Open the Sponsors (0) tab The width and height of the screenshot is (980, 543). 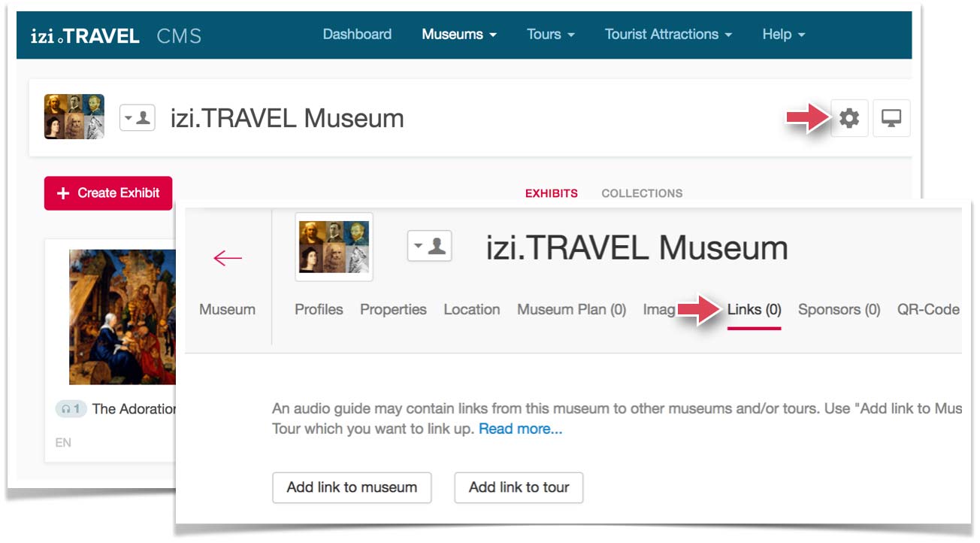pos(839,309)
